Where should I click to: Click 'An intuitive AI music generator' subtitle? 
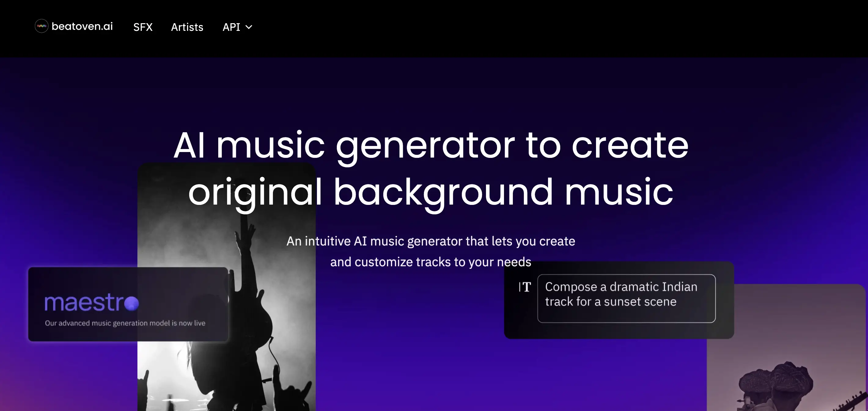[x=431, y=241]
